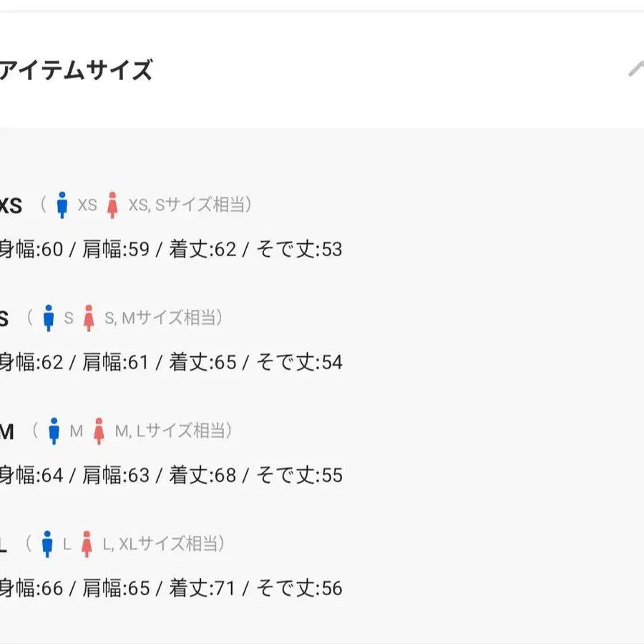Click the red female icon before L, XLサイズ相当
This screenshot has width=644, height=644.
click(87, 544)
